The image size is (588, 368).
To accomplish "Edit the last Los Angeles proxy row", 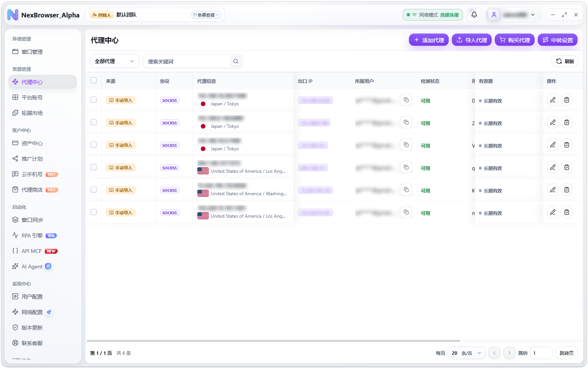I will click(x=553, y=212).
